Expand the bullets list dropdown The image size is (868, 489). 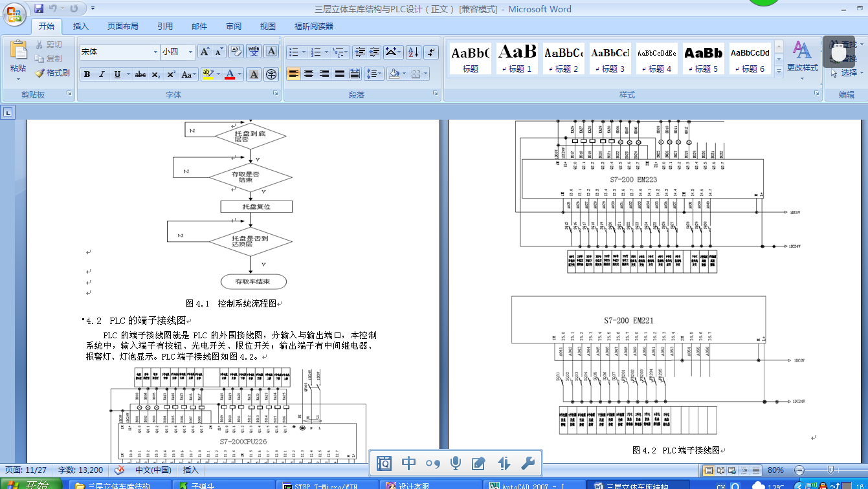point(303,52)
